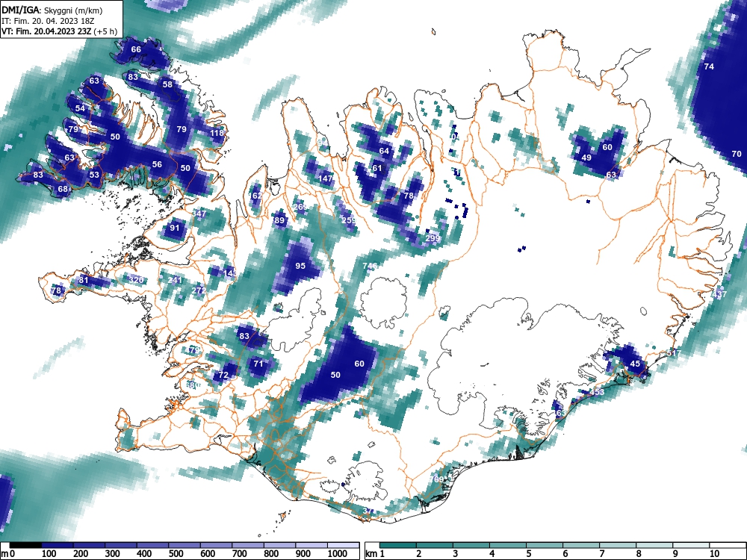The height and width of the screenshot is (560, 747).
Task: Click the darkest teal 1 km legend swatch
Action: (398, 545)
